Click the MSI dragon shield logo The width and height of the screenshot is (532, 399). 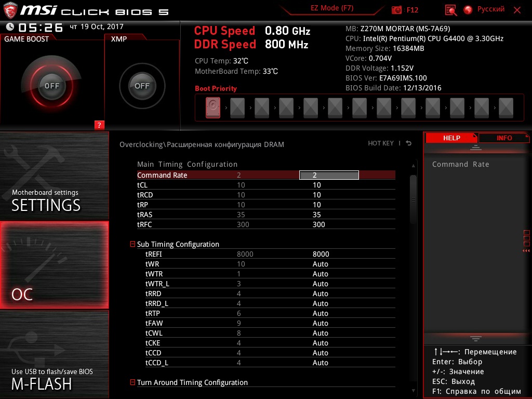tap(10, 10)
